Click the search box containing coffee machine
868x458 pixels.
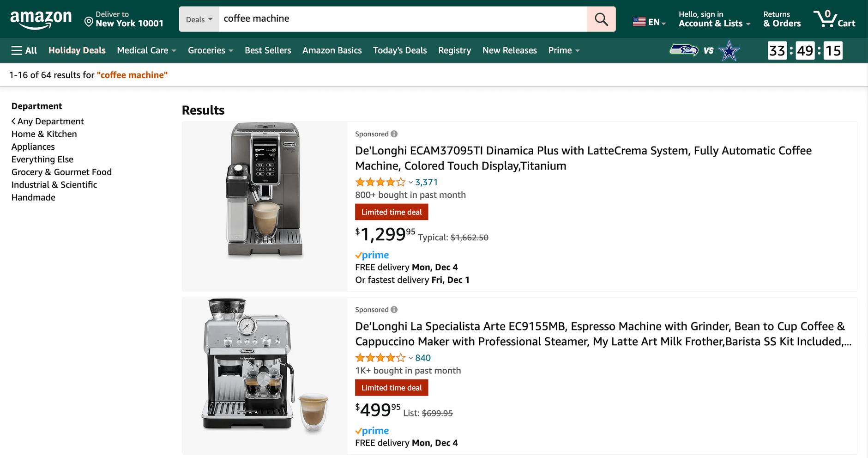[x=403, y=19]
